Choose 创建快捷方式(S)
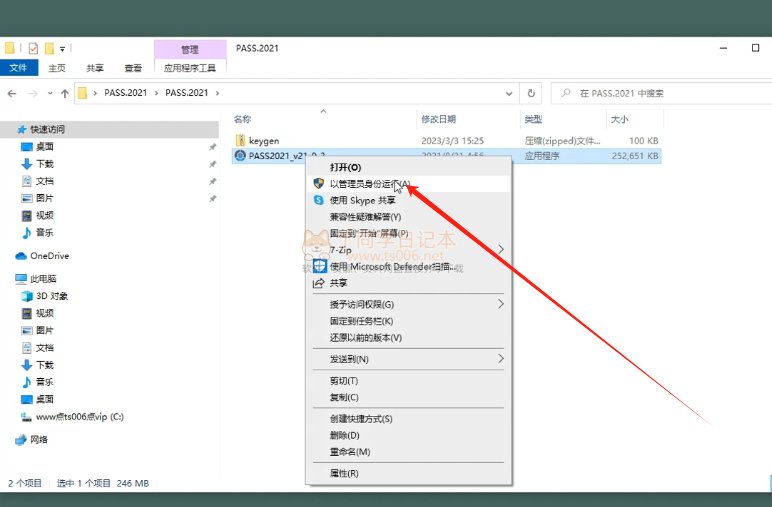Viewport: 772px width, 507px height. (409, 419)
